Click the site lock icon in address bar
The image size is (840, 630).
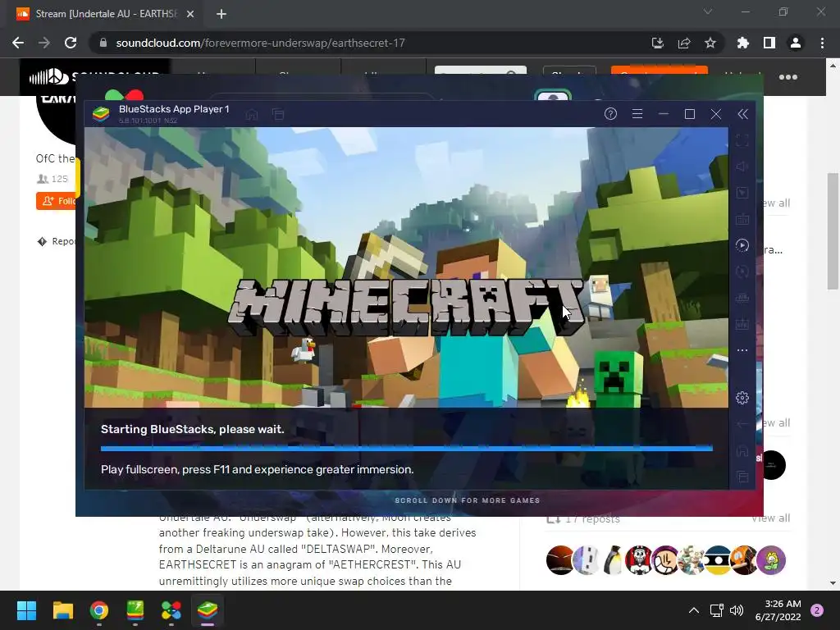coord(103,43)
